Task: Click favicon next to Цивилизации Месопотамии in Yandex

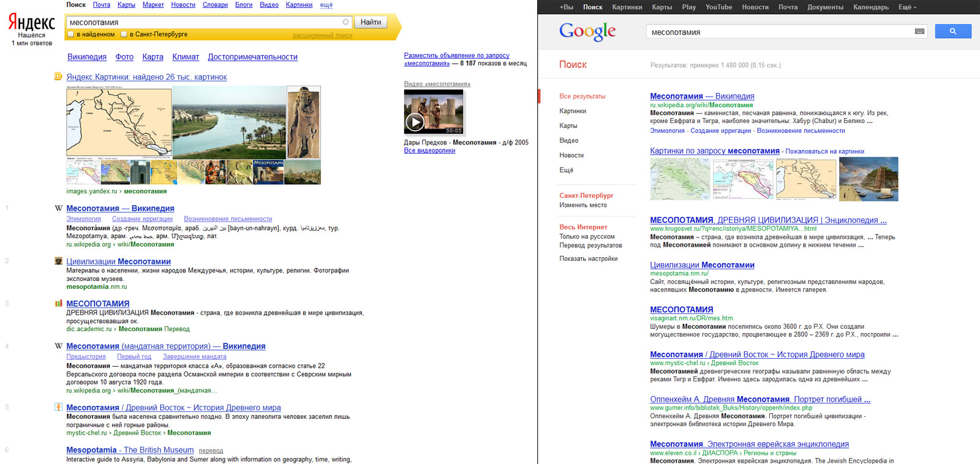Action: point(59,261)
